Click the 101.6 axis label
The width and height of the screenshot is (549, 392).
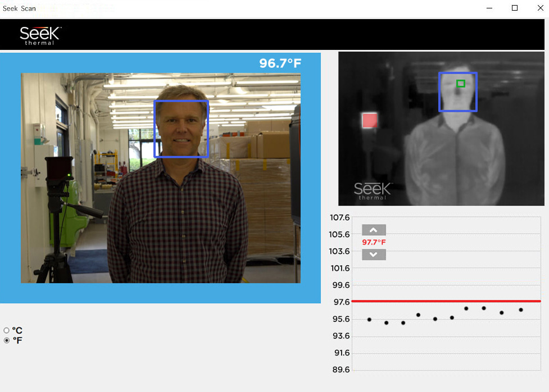point(341,268)
